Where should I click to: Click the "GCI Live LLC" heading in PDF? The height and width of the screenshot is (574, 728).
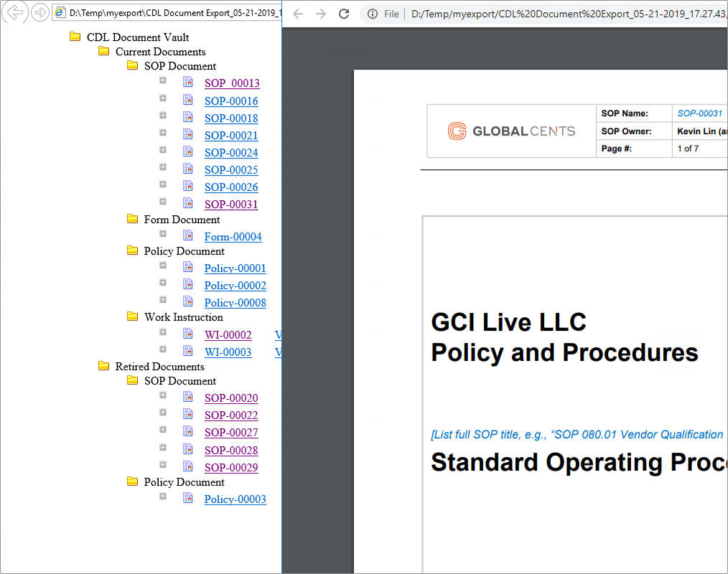point(509,322)
